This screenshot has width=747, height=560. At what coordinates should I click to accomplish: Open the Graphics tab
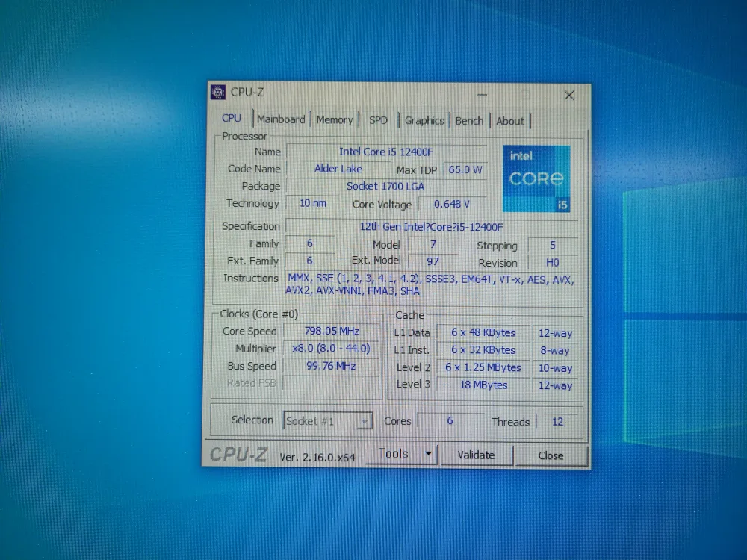click(x=424, y=121)
